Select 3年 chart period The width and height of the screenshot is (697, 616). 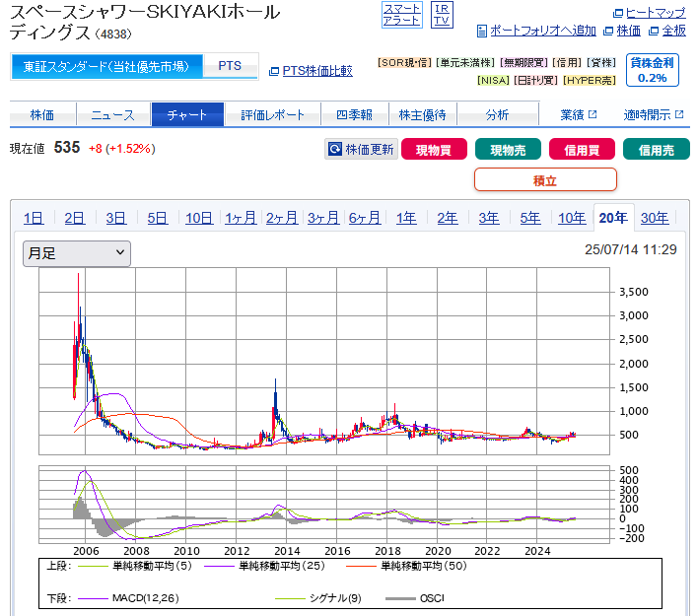489,218
